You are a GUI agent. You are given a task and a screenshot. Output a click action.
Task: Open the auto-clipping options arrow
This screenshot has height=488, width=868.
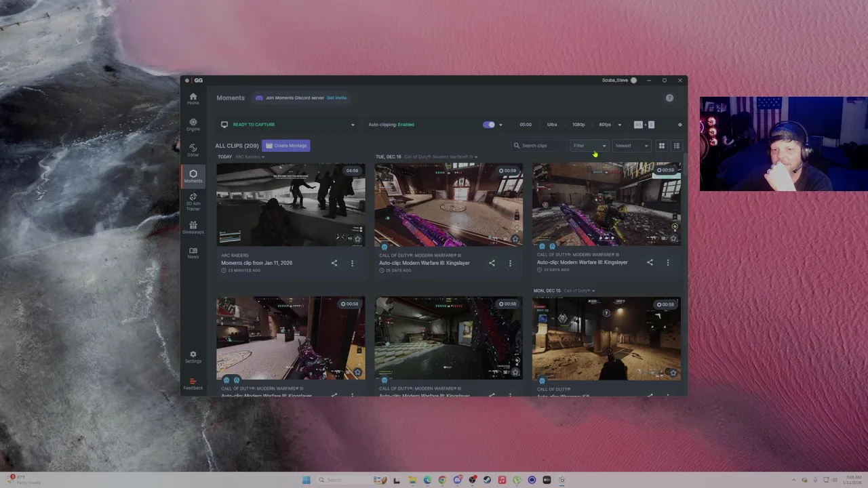pos(500,125)
